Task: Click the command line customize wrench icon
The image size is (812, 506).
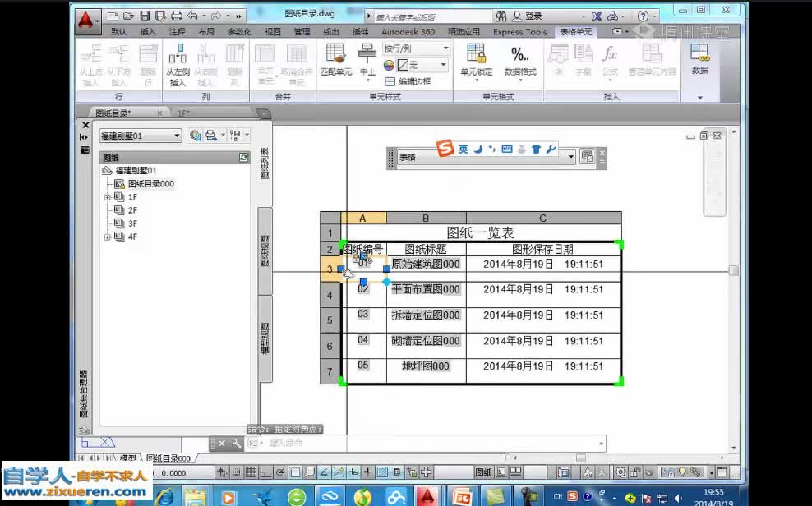Action: point(236,444)
